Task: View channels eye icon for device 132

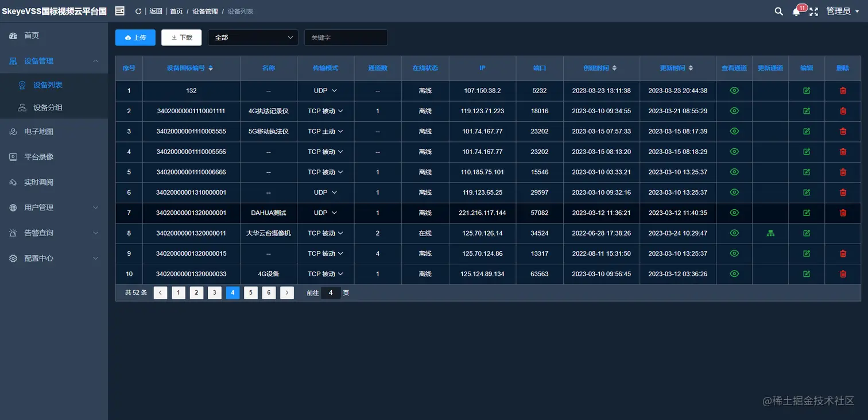Action: [734, 91]
